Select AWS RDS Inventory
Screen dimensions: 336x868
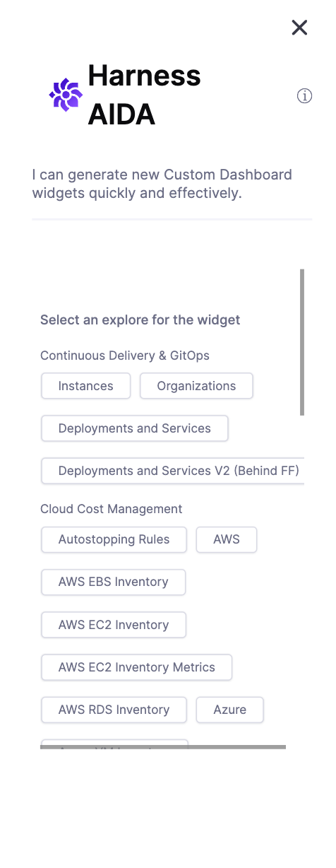(x=114, y=710)
